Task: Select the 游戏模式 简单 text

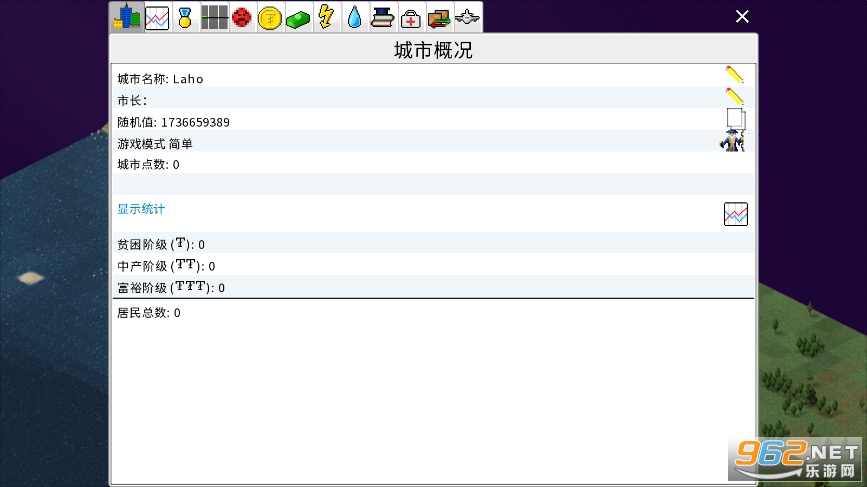Action: (x=155, y=144)
